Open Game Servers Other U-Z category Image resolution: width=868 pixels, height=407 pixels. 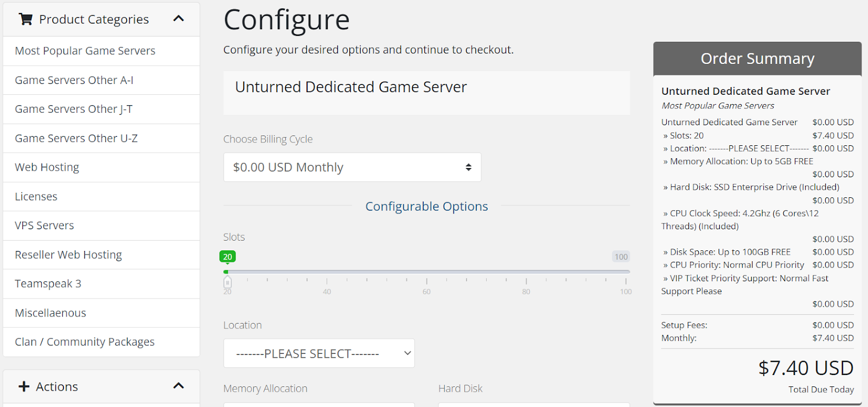point(101,138)
